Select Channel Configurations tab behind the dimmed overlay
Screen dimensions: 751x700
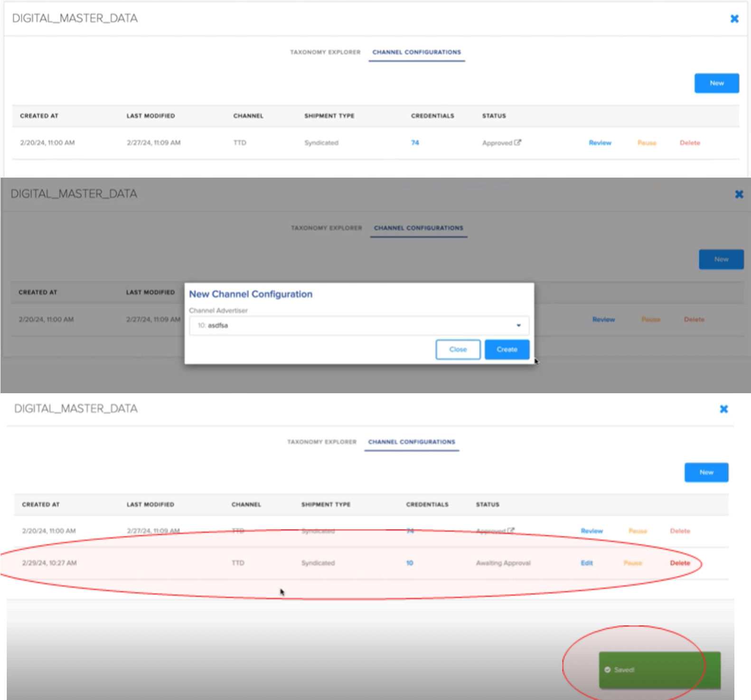click(418, 228)
